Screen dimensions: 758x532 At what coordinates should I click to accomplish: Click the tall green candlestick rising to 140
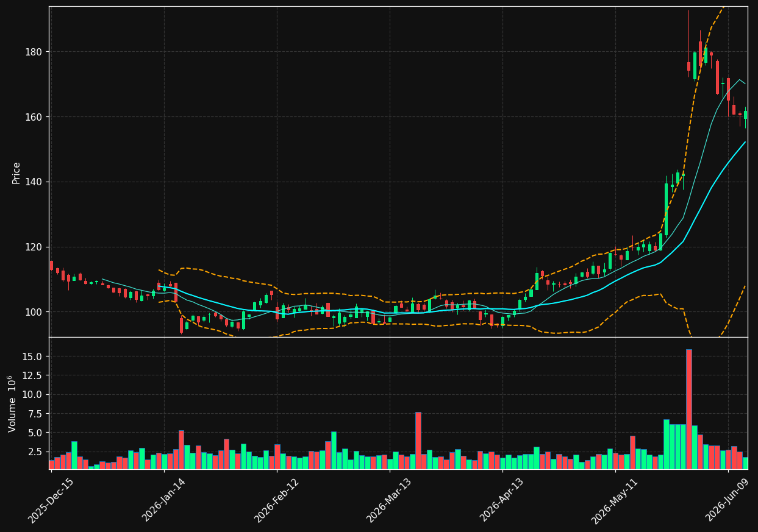pyautogui.click(x=666, y=210)
